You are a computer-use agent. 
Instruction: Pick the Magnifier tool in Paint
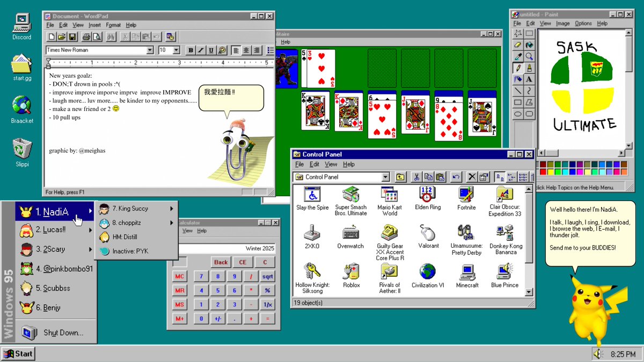point(529,56)
